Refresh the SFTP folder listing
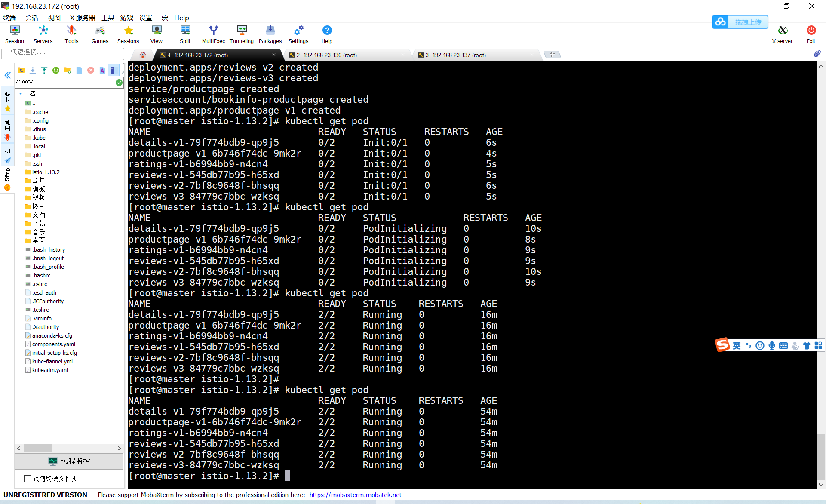826x504 pixels. pyautogui.click(x=56, y=70)
